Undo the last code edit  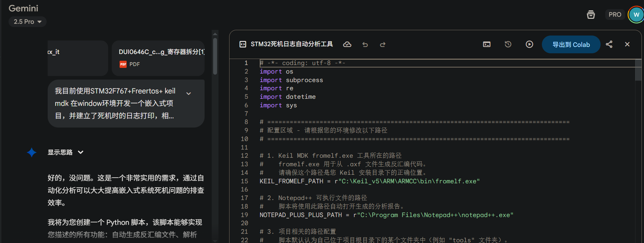pyautogui.click(x=365, y=44)
